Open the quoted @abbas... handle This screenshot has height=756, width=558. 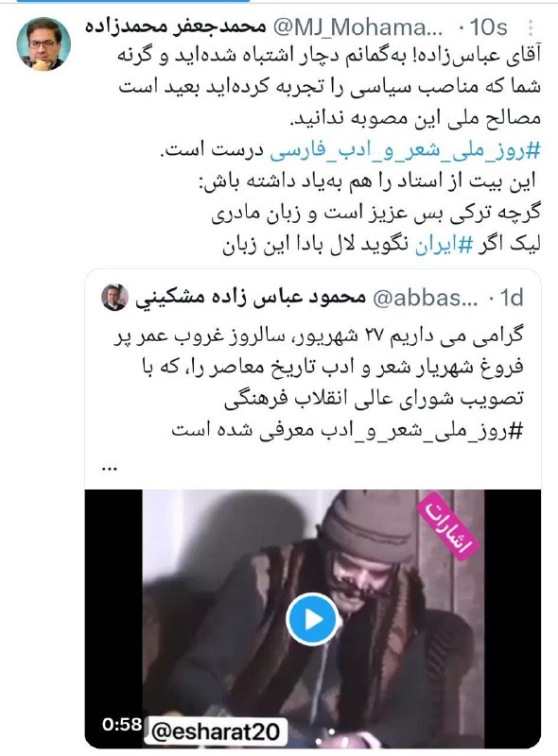[x=426, y=299]
